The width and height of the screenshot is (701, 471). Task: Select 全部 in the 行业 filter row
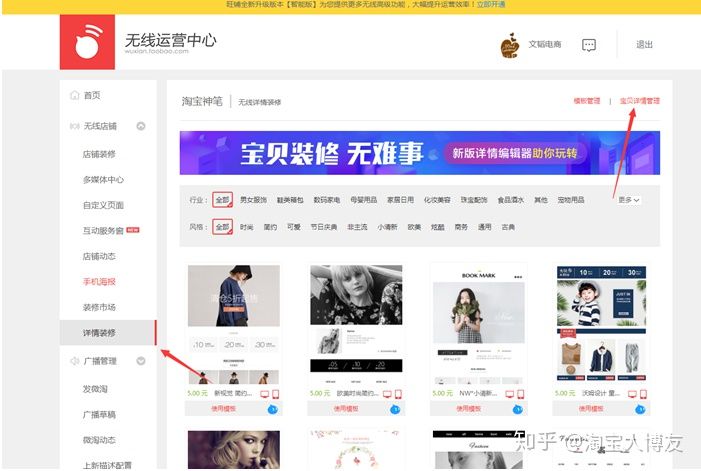pyautogui.click(x=222, y=200)
